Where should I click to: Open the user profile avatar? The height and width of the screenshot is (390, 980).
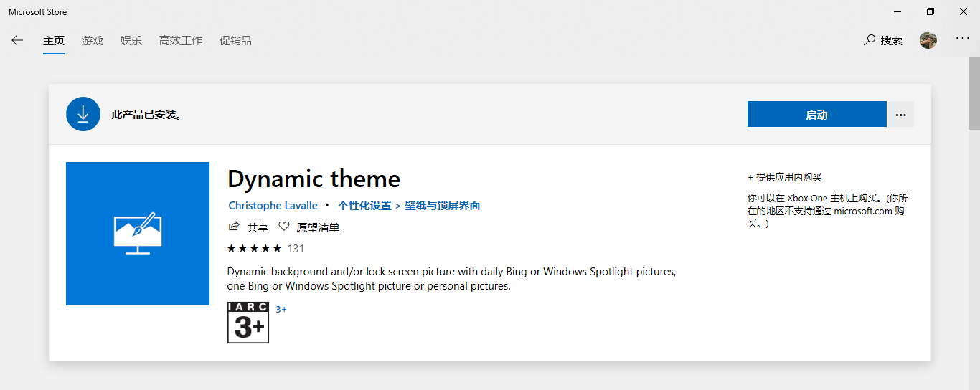928,40
